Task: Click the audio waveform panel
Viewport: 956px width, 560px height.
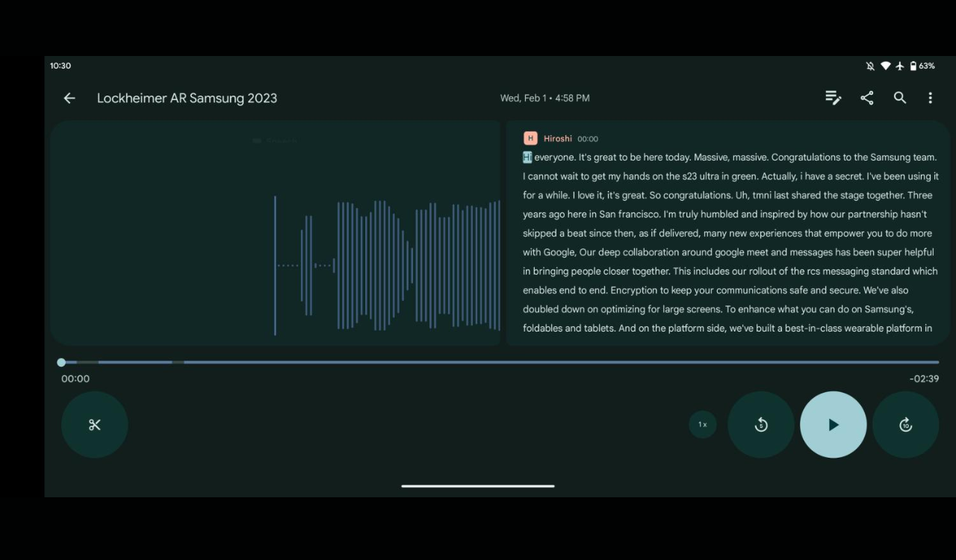Action: [x=276, y=233]
